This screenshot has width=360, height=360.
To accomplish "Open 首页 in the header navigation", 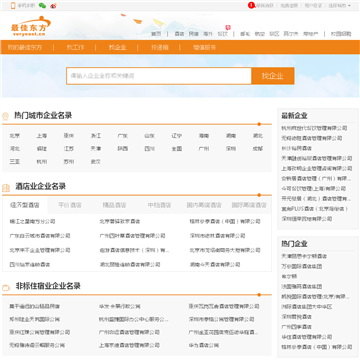I will (156, 34).
